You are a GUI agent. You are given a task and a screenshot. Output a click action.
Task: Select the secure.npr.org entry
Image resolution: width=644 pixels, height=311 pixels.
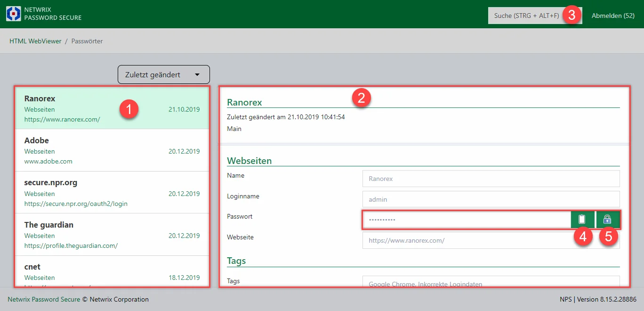pyautogui.click(x=112, y=192)
